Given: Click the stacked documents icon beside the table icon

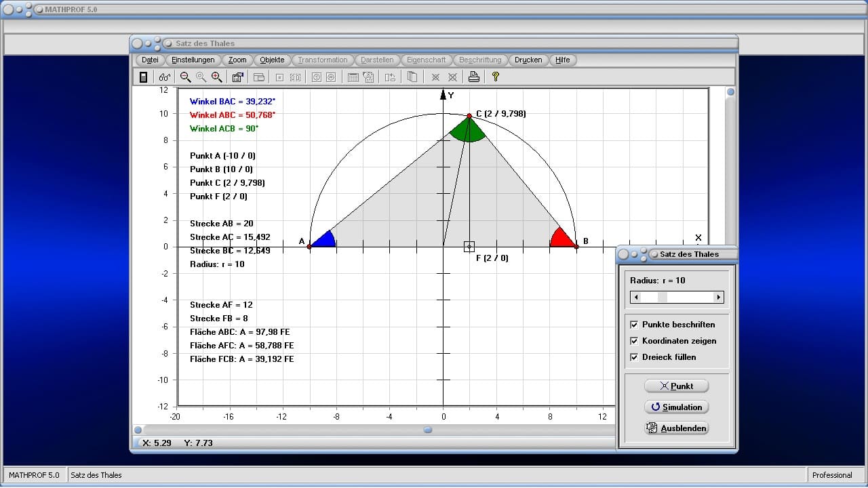Looking at the screenshot, I should (x=368, y=77).
